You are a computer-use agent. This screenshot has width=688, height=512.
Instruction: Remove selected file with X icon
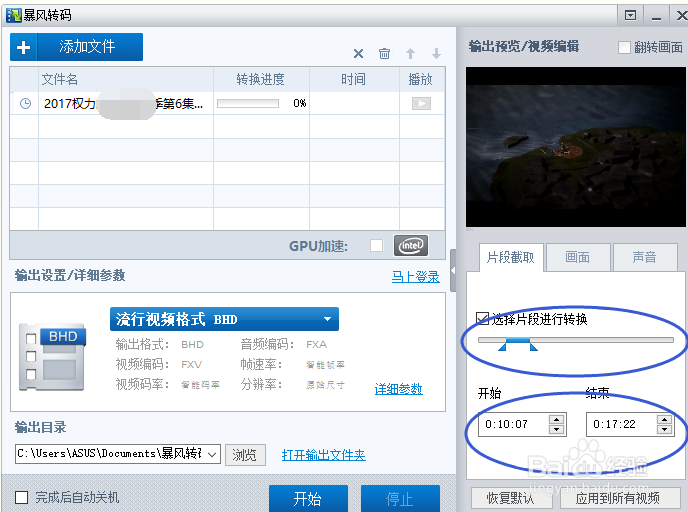[358, 54]
